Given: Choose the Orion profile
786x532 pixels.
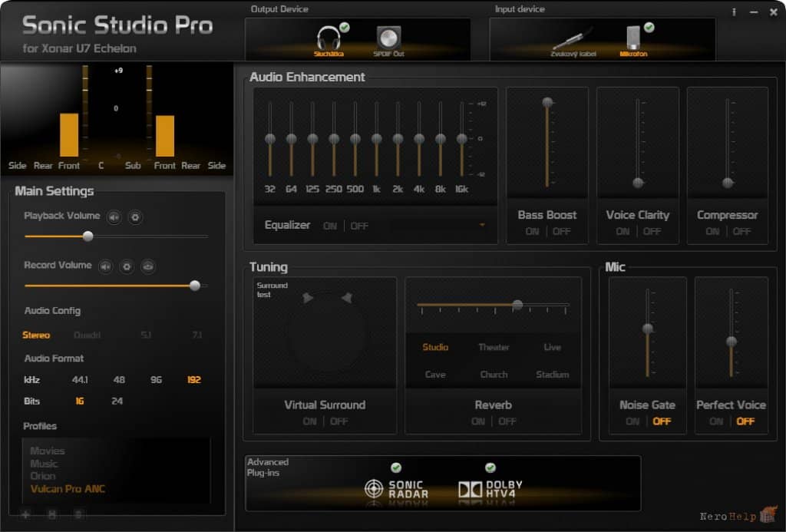Looking at the screenshot, I should (43, 476).
